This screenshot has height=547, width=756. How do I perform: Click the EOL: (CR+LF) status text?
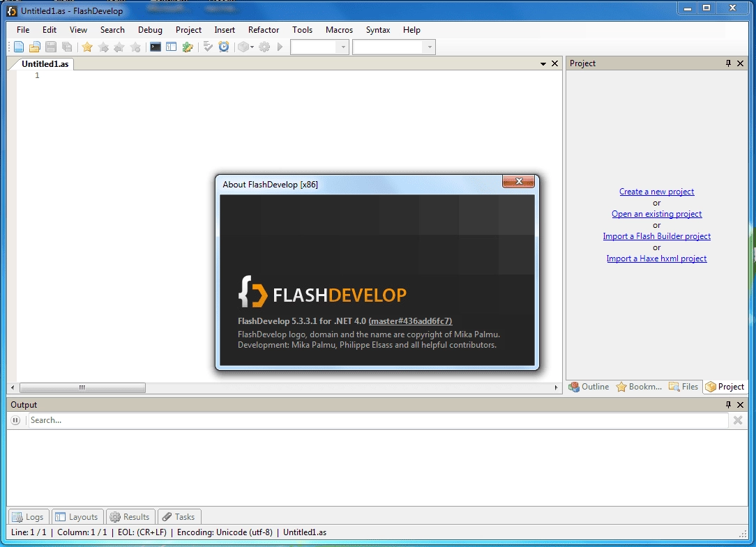click(142, 532)
